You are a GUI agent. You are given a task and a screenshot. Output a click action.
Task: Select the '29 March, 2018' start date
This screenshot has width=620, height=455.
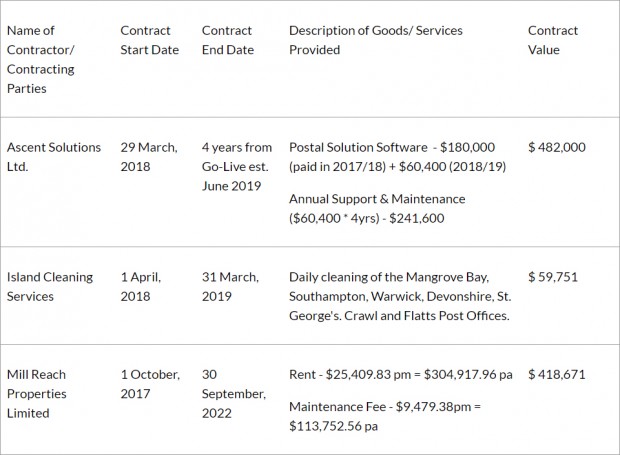149,157
